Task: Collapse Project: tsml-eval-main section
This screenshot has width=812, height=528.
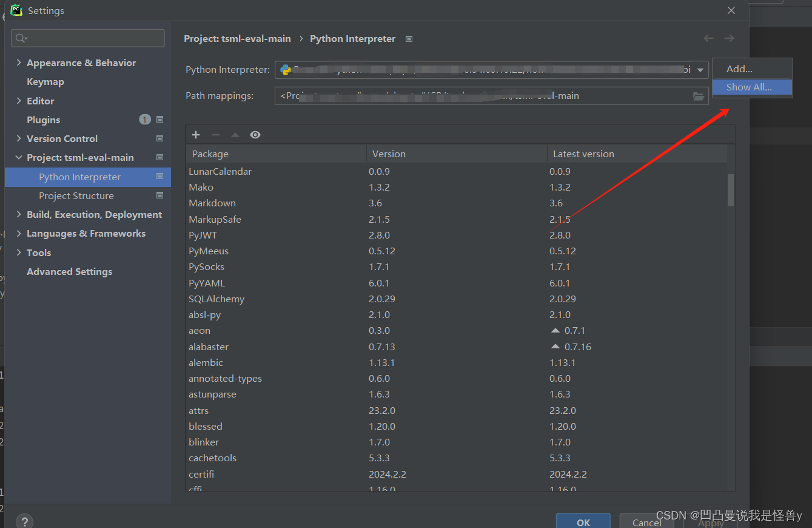Action: tap(19, 157)
